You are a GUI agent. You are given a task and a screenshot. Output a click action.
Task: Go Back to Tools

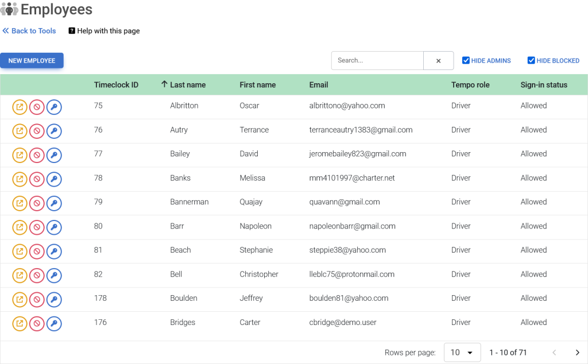coord(29,31)
